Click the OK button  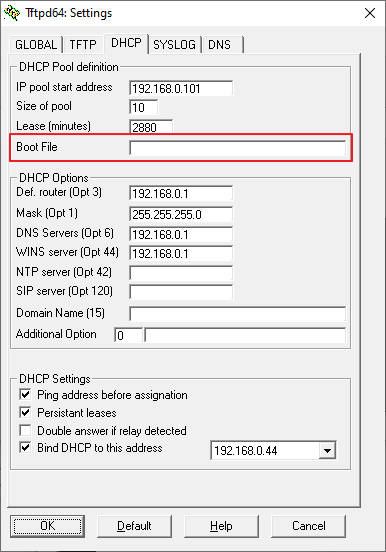point(48,526)
